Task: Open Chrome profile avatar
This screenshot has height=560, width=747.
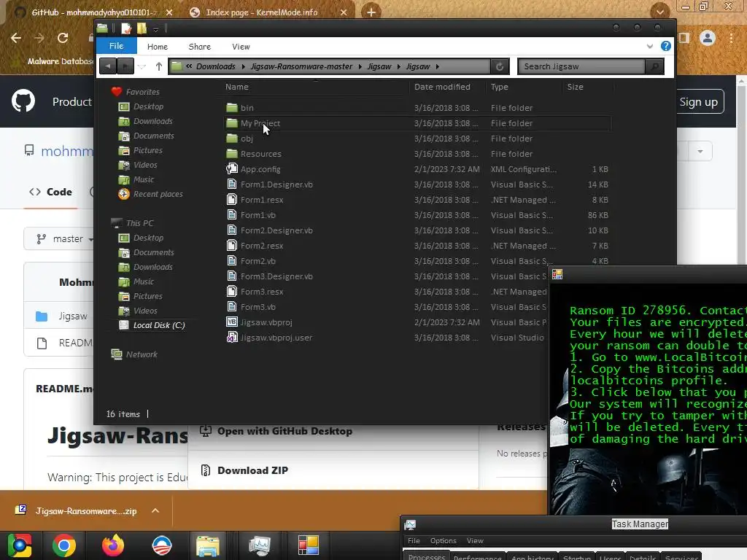Action: pos(708,38)
